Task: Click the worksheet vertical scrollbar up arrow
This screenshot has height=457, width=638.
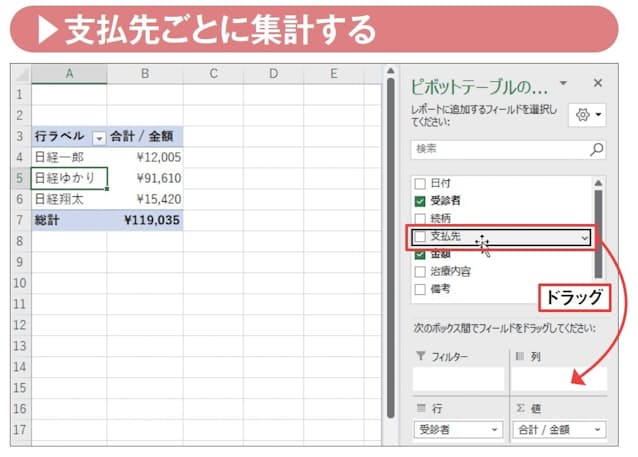Action: click(x=391, y=71)
